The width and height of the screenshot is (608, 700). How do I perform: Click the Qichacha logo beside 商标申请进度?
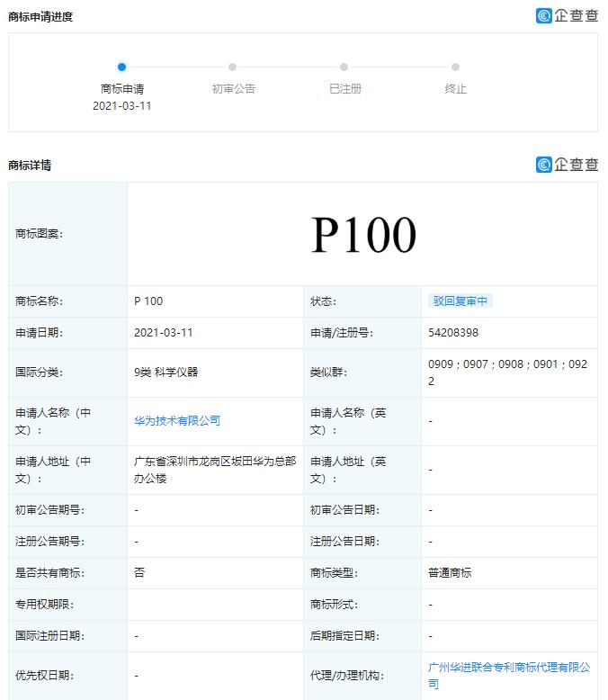[x=567, y=15]
